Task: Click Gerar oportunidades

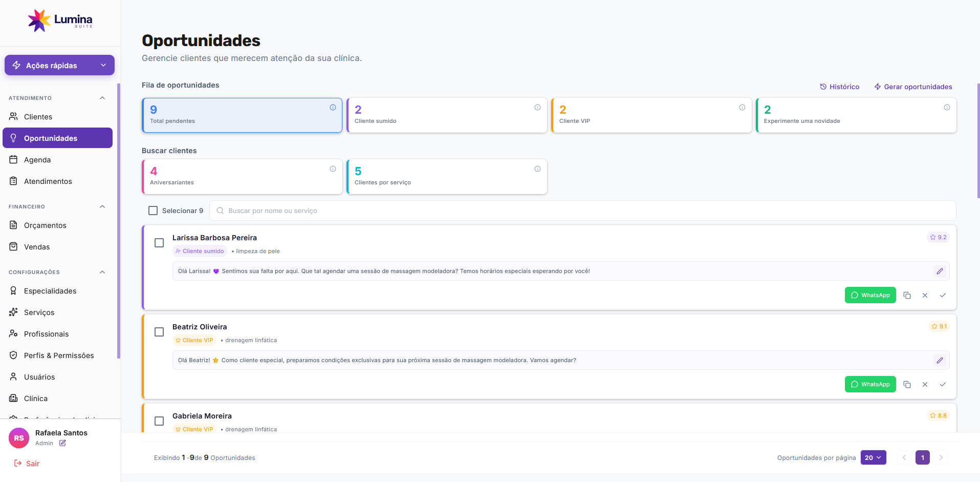Action: click(913, 87)
